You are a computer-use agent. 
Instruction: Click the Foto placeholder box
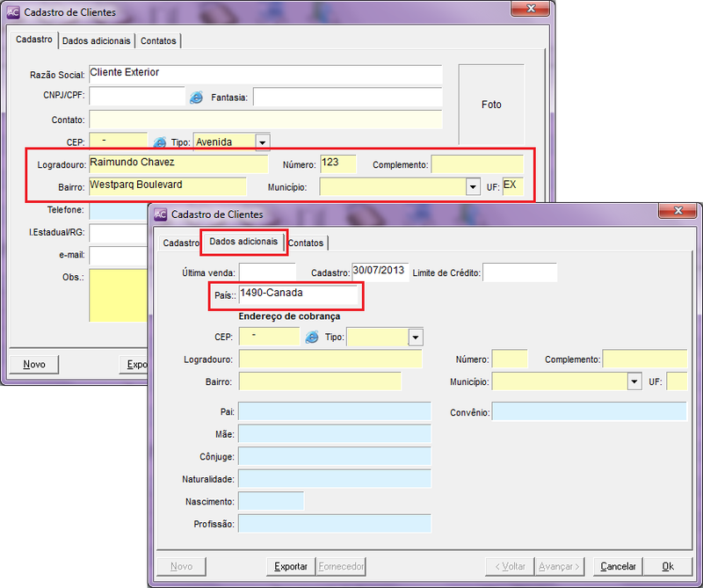[x=491, y=105]
